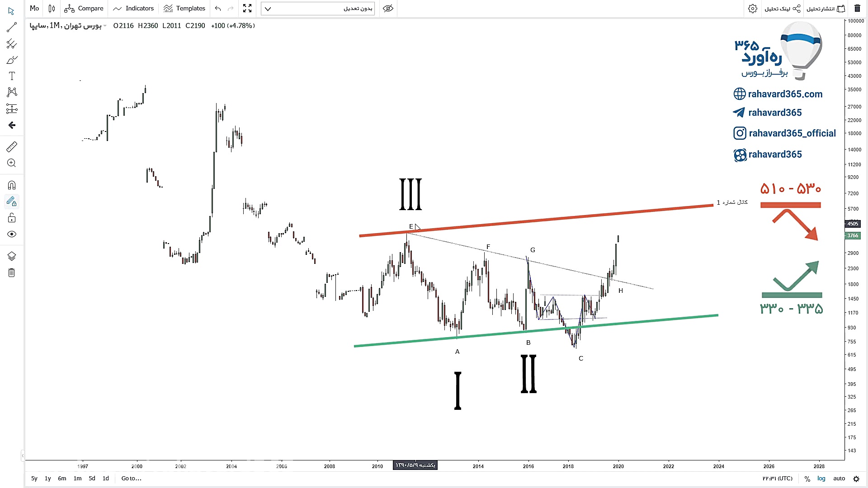
Task: Toggle the auto scale option
Action: [839, 479]
